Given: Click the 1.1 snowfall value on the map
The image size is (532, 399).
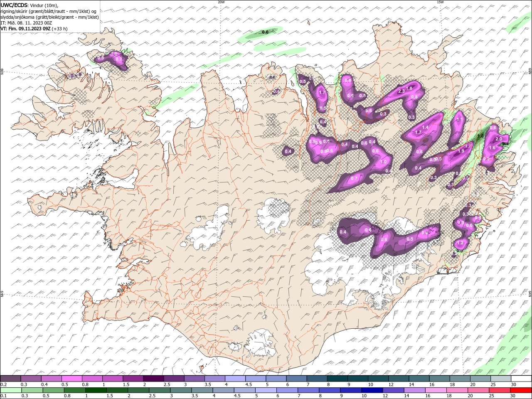Looking at the screenshot, I should (x=460, y=119).
